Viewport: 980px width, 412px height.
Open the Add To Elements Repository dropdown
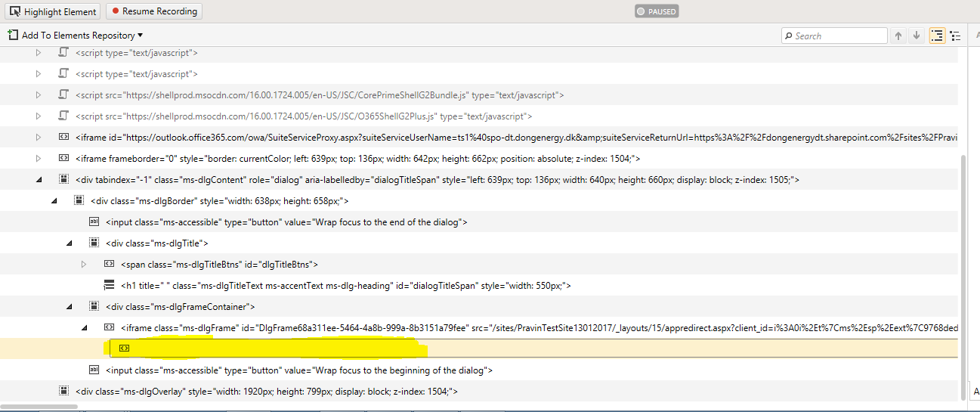75,36
